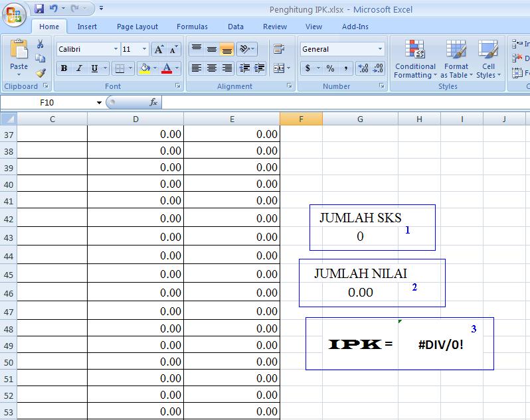Select all cells via corner button
This screenshot has height=420, width=530.
click(9, 119)
